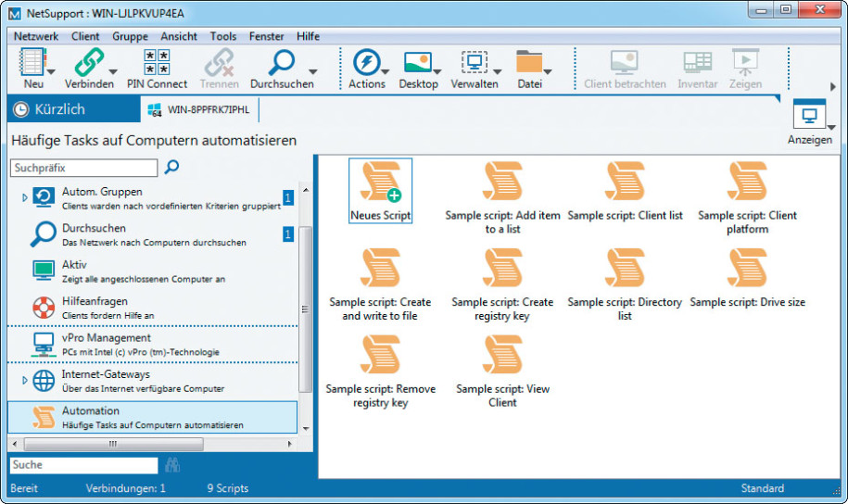This screenshot has height=504, width=848.
Task: Open the Ansicht menu
Action: click(179, 36)
